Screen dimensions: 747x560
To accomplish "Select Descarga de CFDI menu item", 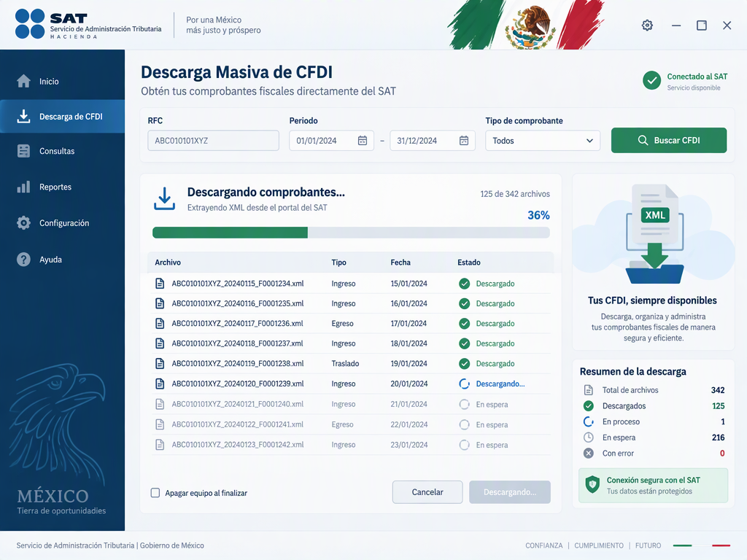I will 63,116.
